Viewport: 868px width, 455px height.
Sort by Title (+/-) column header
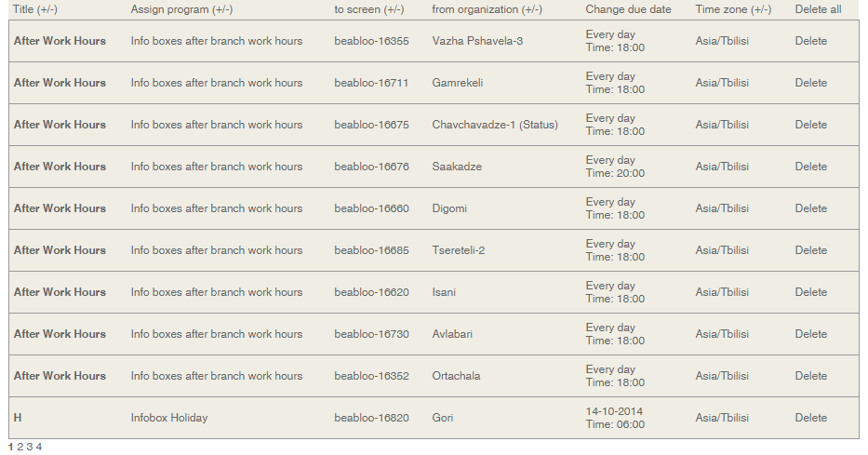click(x=35, y=9)
